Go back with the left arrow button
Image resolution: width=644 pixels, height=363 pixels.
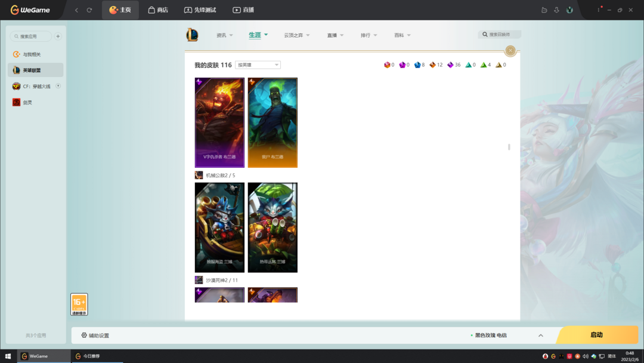pos(76,10)
